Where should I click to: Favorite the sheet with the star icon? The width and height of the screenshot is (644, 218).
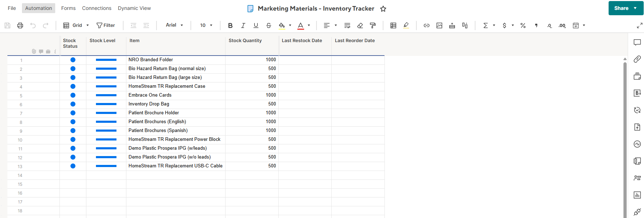coord(383,9)
